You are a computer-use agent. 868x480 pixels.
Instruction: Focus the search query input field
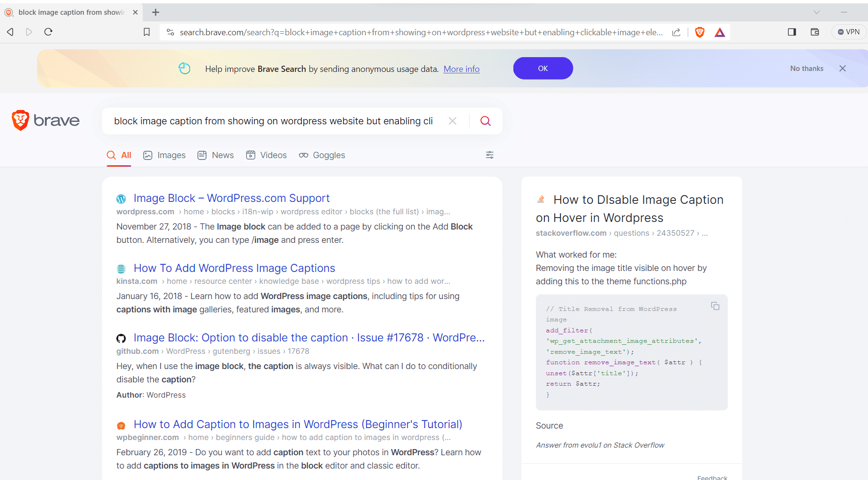tap(274, 121)
